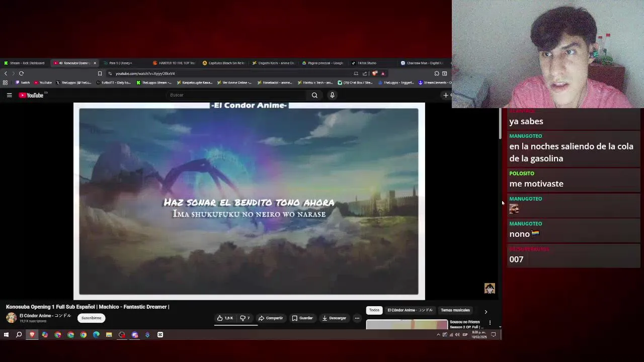
Task: Click the page vertical scrollbar
Action: click(500, 124)
